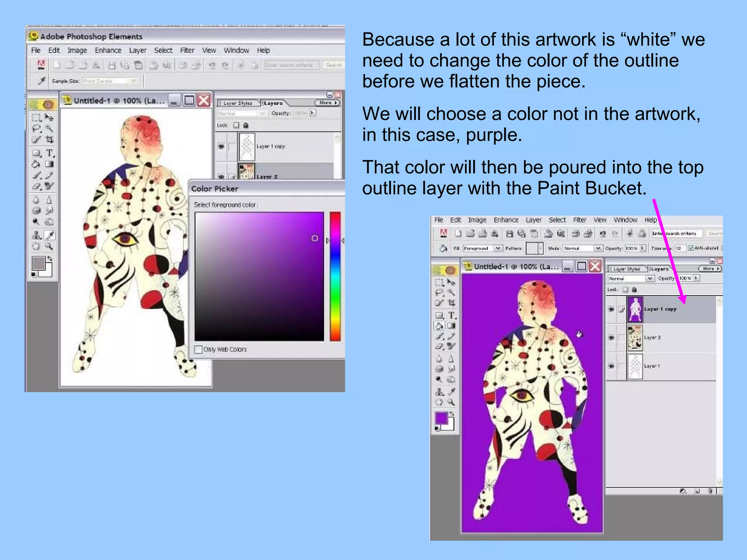Image resolution: width=747 pixels, height=560 pixels.
Task: Open the Image menu in purple-canvas screenshot
Action: point(477,220)
